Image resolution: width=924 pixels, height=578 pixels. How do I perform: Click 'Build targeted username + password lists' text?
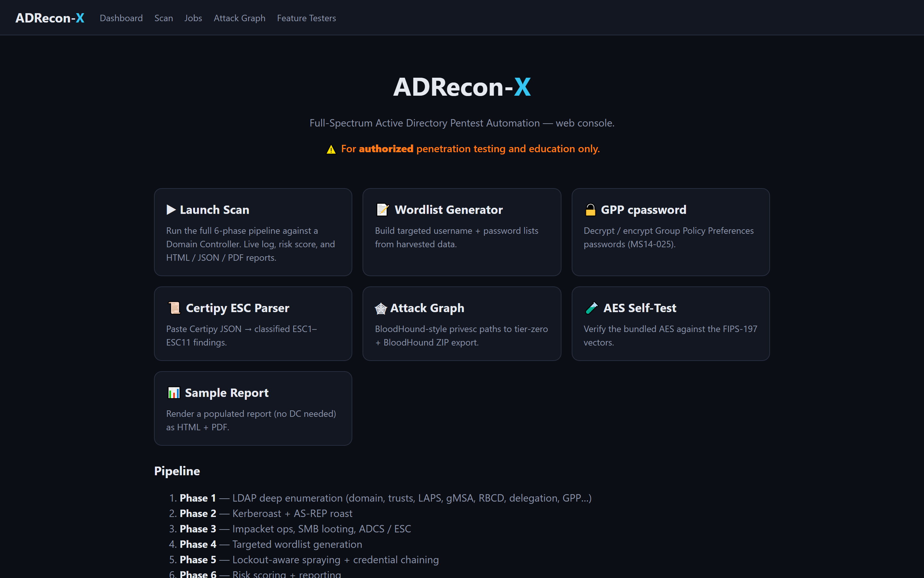pyautogui.click(x=457, y=237)
